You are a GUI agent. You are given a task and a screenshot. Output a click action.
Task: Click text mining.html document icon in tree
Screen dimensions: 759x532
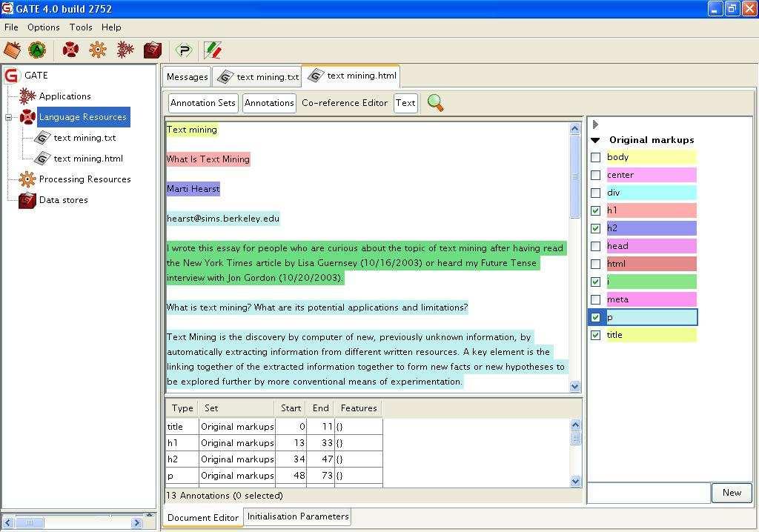[x=42, y=159]
